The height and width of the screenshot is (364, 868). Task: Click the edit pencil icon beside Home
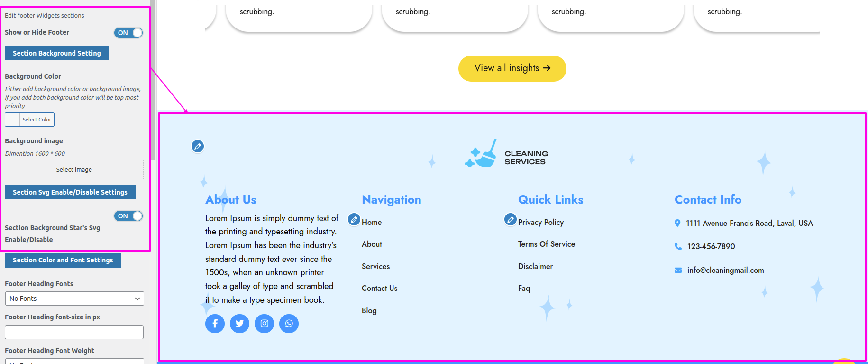(354, 220)
